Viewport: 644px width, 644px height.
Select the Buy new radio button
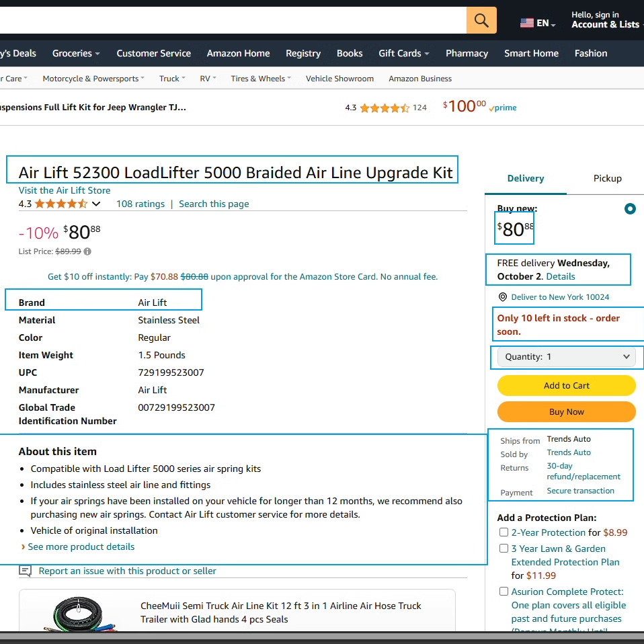click(x=630, y=208)
